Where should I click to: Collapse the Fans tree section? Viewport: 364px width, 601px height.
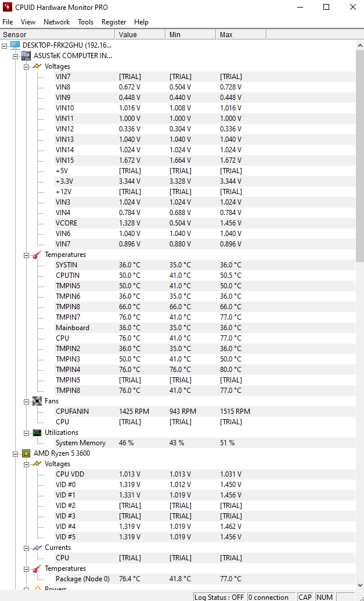coord(27,401)
